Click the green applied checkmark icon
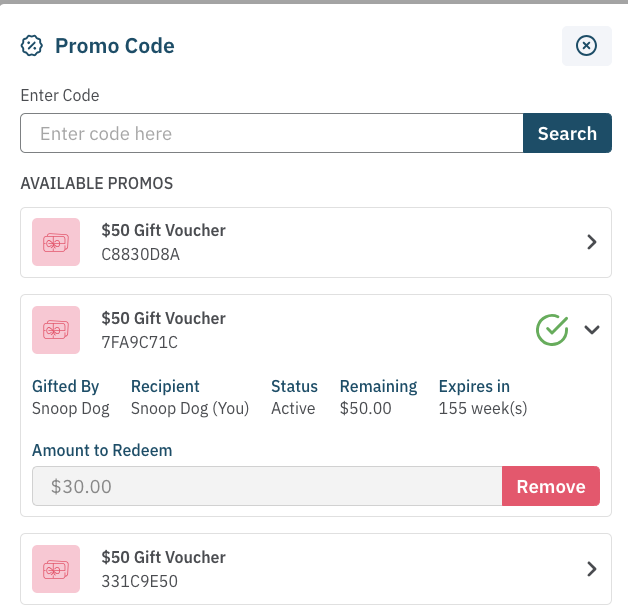This screenshot has height=614, width=628. [x=552, y=329]
